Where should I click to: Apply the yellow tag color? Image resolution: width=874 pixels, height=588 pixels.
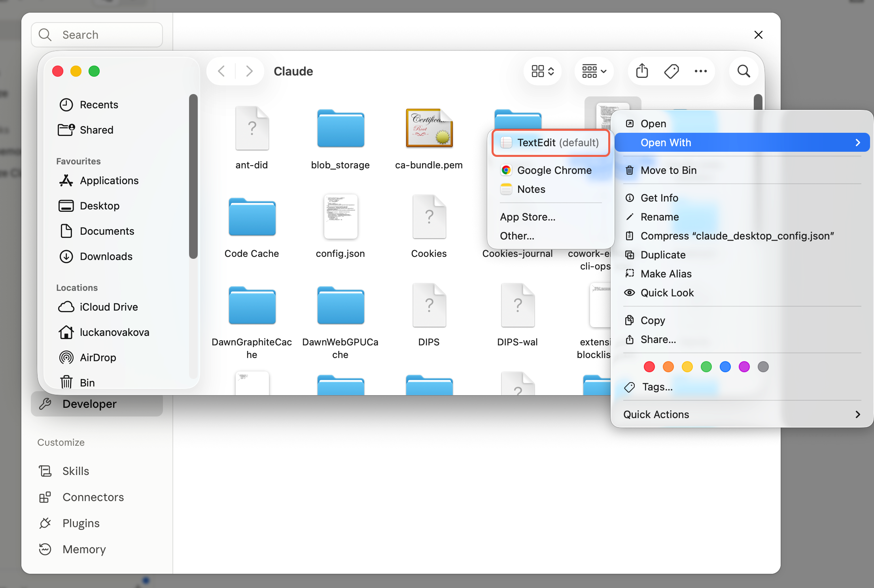pos(687,367)
